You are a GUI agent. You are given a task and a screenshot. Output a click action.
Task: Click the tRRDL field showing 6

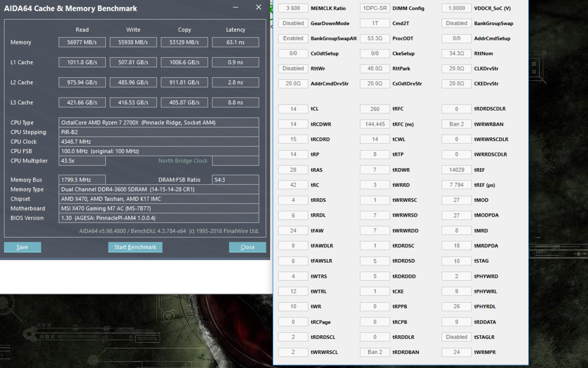click(x=293, y=215)
